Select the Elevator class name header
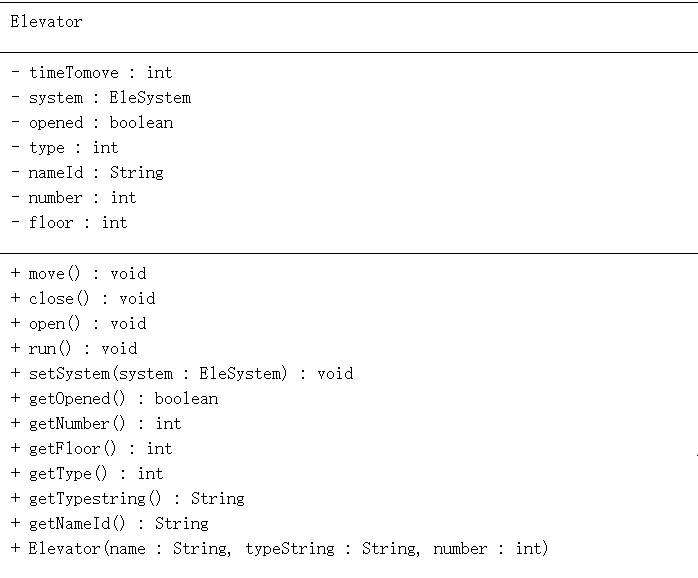 pos(47,22)
